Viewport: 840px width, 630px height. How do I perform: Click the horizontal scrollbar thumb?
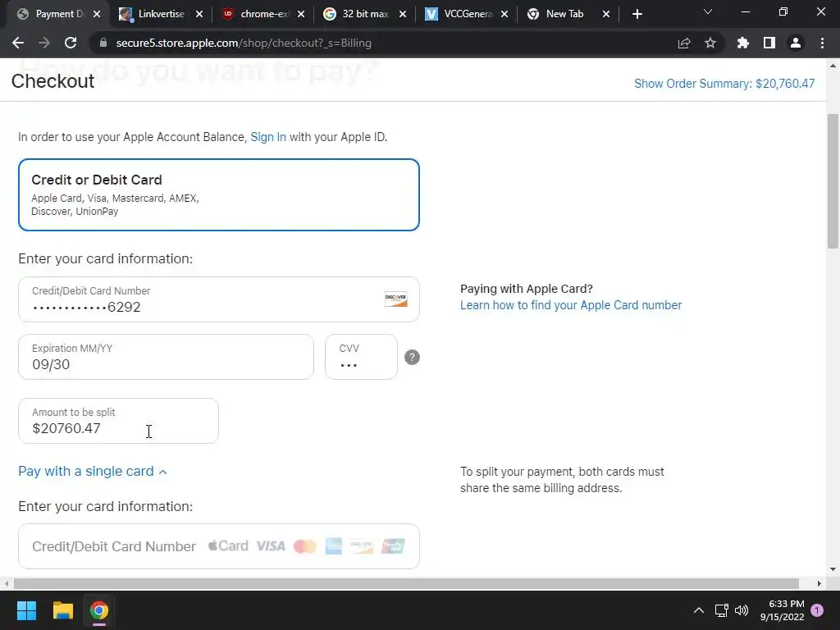tap(406, 583)
